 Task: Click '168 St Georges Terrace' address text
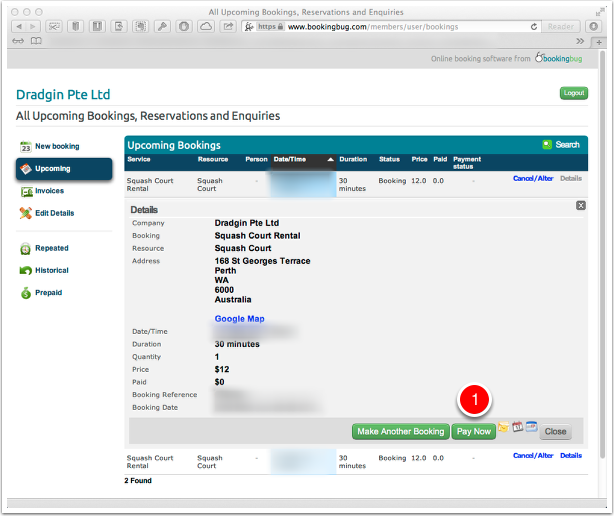pos(262,261)
